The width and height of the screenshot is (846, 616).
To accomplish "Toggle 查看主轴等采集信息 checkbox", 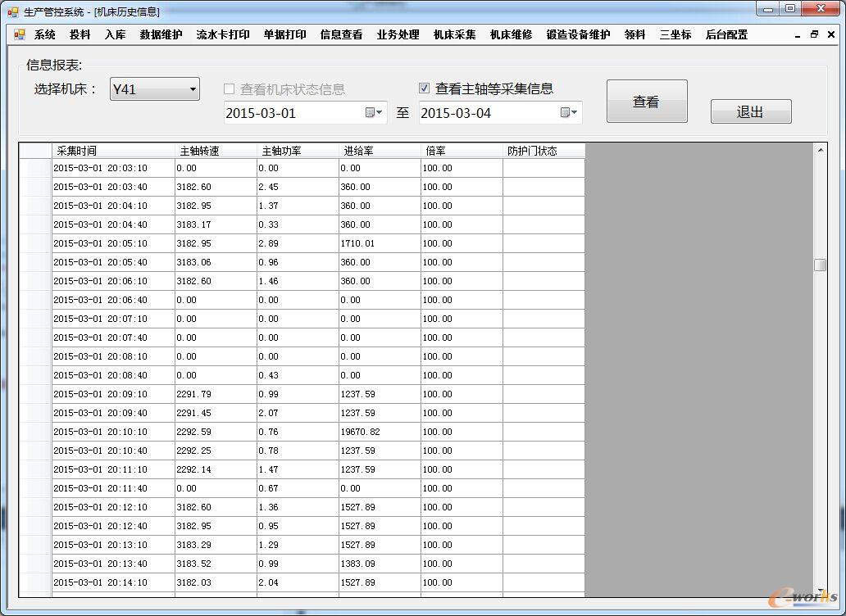I will 424,88.
